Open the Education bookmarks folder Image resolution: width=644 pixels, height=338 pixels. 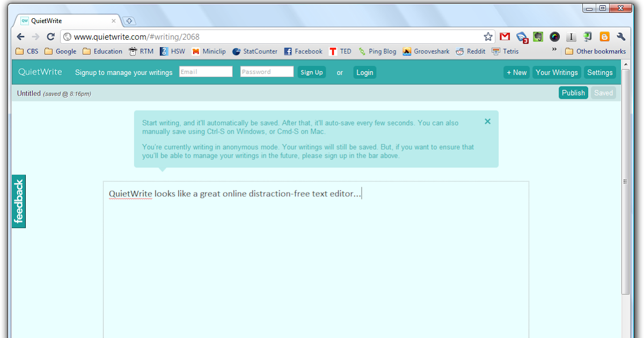(102, 52)
